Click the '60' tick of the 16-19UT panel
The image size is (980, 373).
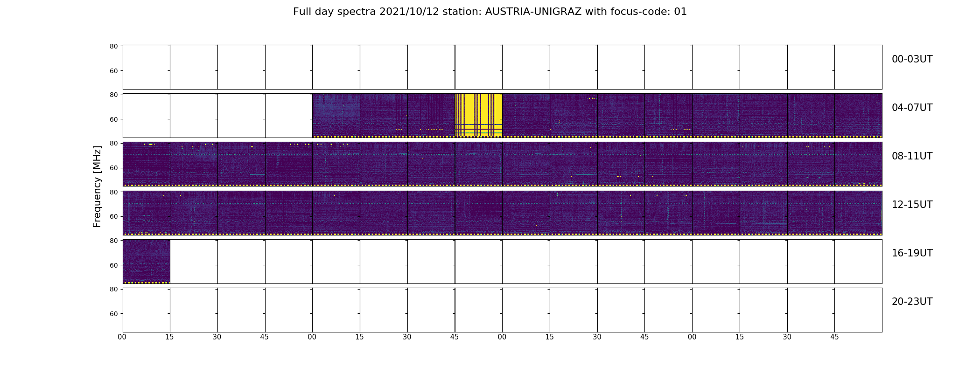tap(113, 265)
